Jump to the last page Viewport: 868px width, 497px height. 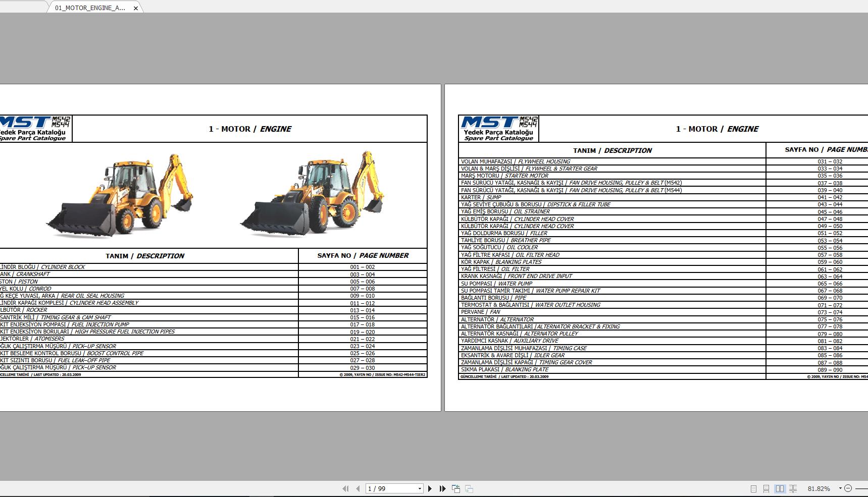pyautogui.click(x=443, y=488)
